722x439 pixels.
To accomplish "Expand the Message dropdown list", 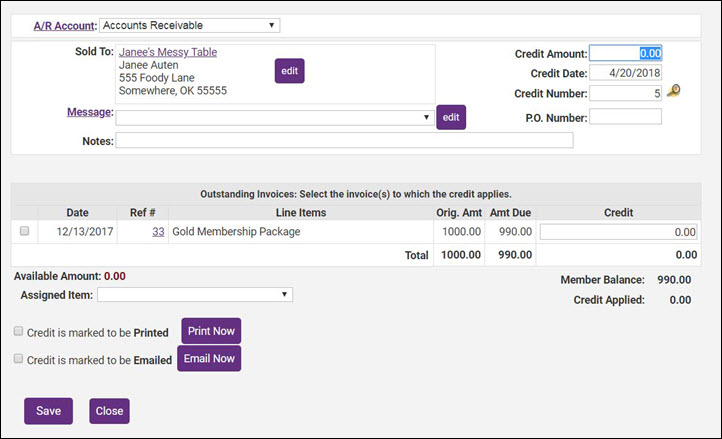I will 273,117.
